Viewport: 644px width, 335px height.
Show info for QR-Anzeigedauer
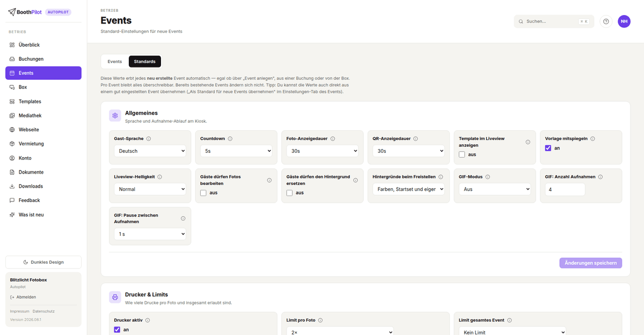[x=415, y=139]
